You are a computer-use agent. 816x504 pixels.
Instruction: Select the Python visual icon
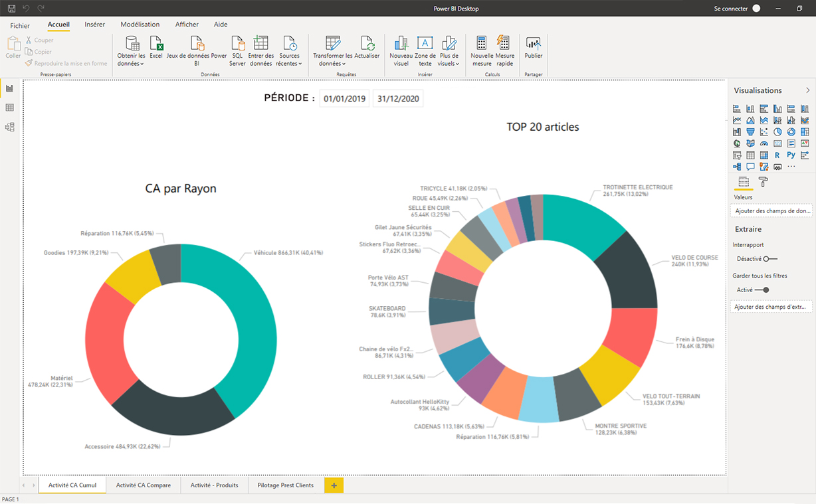pyautogui.click(x=791, y=155)
